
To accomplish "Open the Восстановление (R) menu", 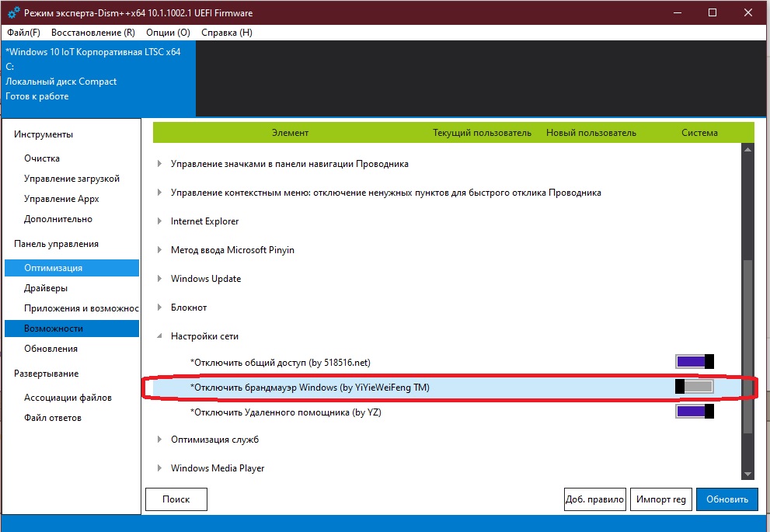I will click(92, 33).
